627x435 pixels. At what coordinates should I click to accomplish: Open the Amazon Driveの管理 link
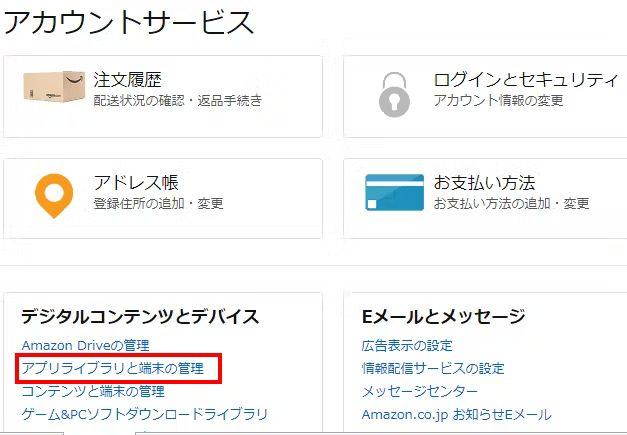click(85, 345)
